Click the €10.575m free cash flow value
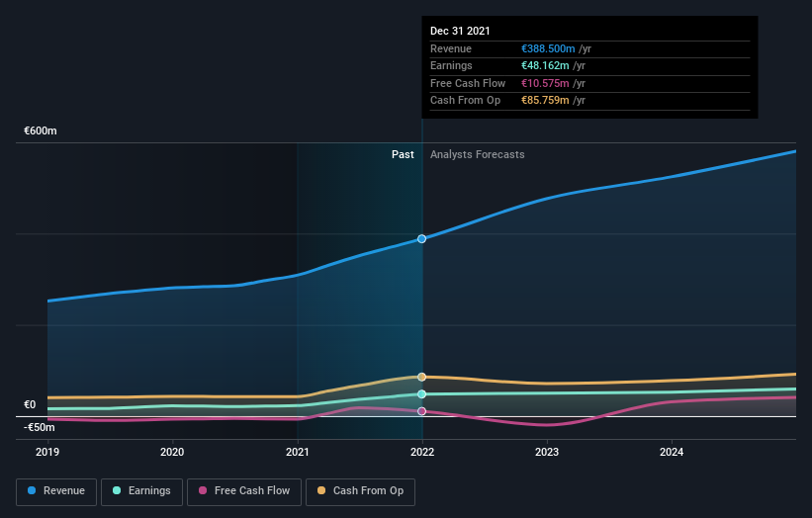Image resolution: width=812 pixels, height=518 pixels. (x=545, y=83)
